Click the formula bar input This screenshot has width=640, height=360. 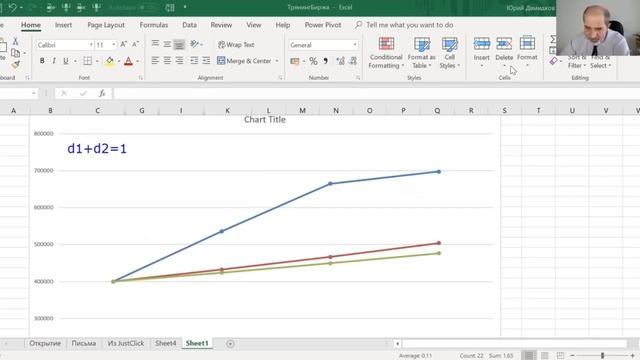(376, 93)
